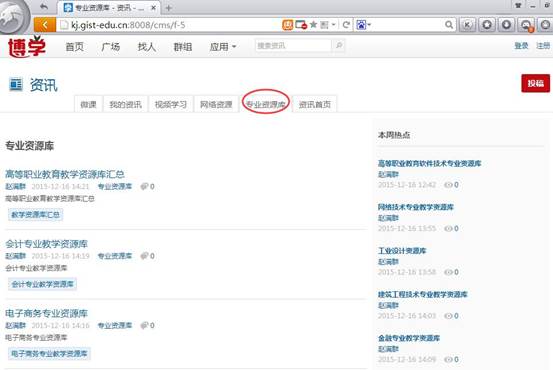Open article 会计专业教学资源库
This screenshot has width=553, height=370.
[x=46, y=244]
